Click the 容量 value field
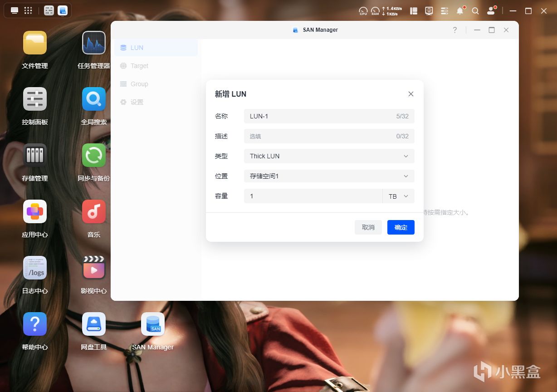The width and height of the screenshot is (557, 392). coord(313,196)
